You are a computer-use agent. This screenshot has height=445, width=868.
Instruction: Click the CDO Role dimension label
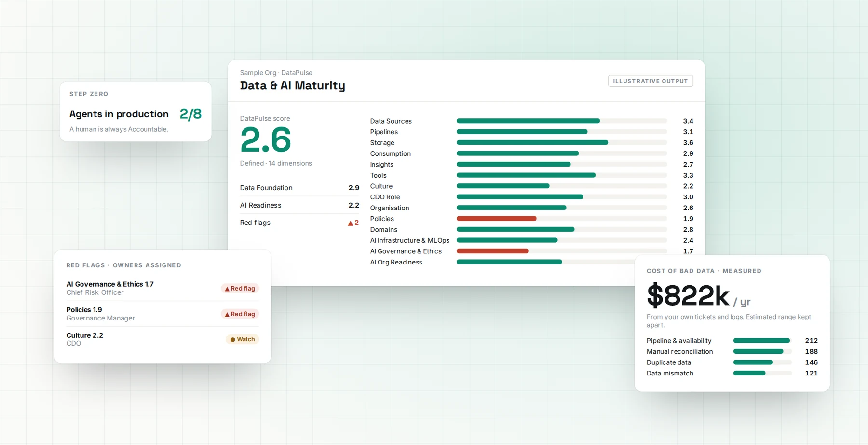point(385,197)
